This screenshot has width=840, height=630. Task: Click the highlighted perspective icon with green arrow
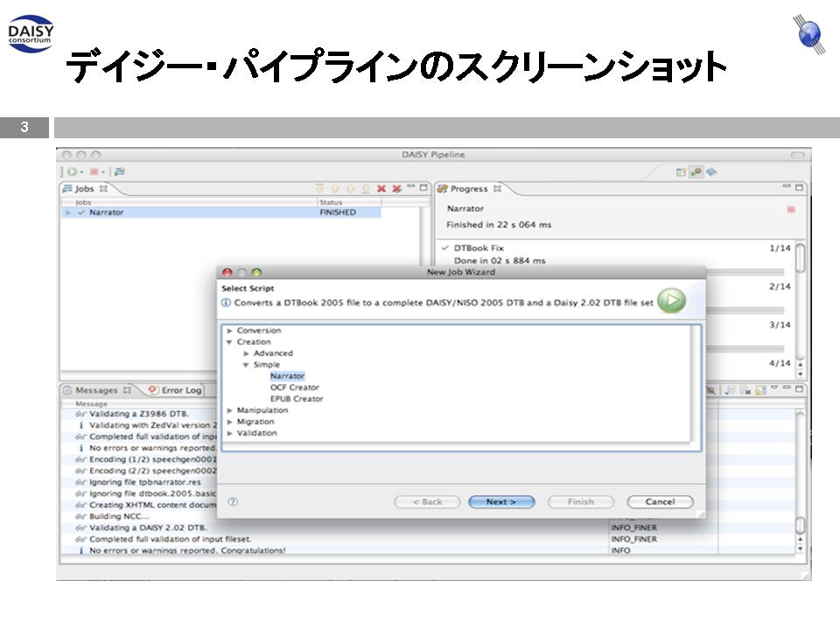(696, 172)
